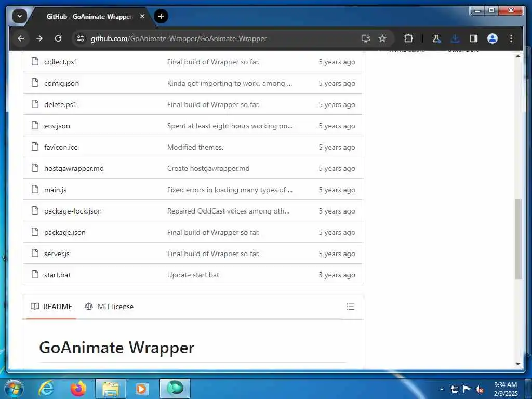Open the taskbar clock showing 9:34 AM

point(506,389)
